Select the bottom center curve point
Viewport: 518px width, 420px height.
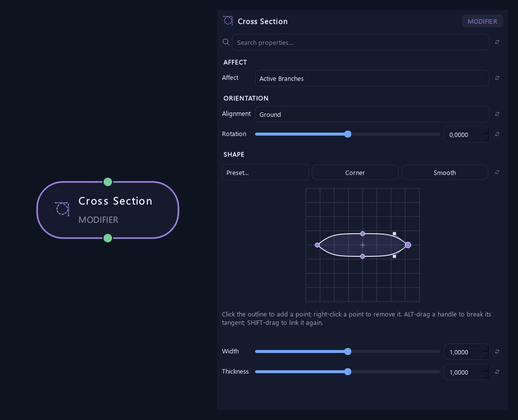pos(363,256)
